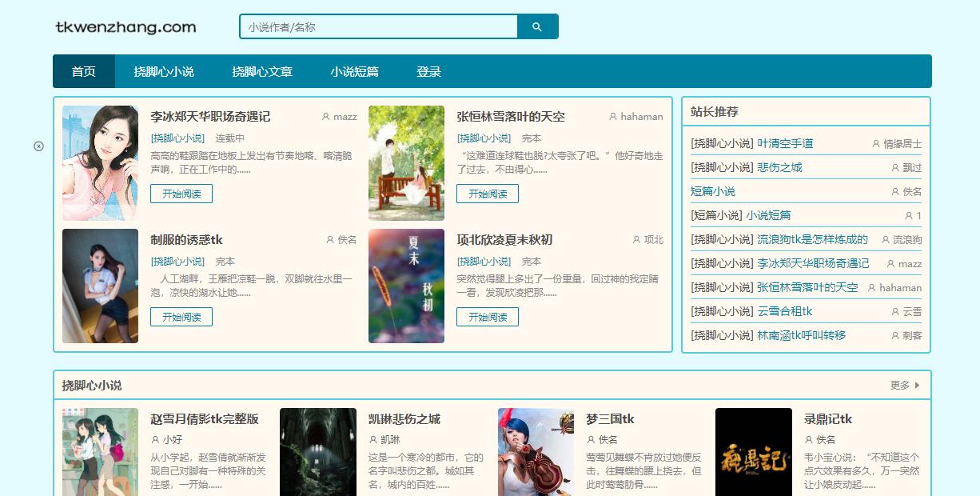Open the 首页 navigation tab
This screenshot has height=496, width=980.
(84, 72)
